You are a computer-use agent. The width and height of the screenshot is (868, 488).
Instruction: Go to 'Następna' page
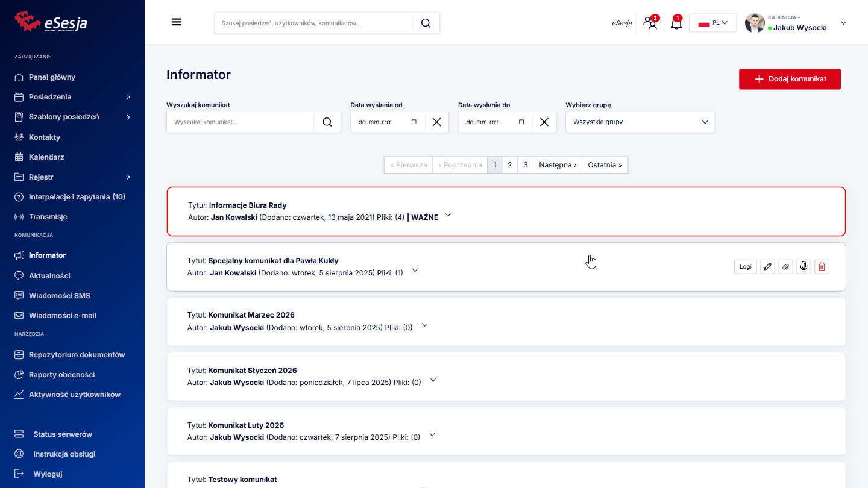pyautogui.click(x=557, y=165)
